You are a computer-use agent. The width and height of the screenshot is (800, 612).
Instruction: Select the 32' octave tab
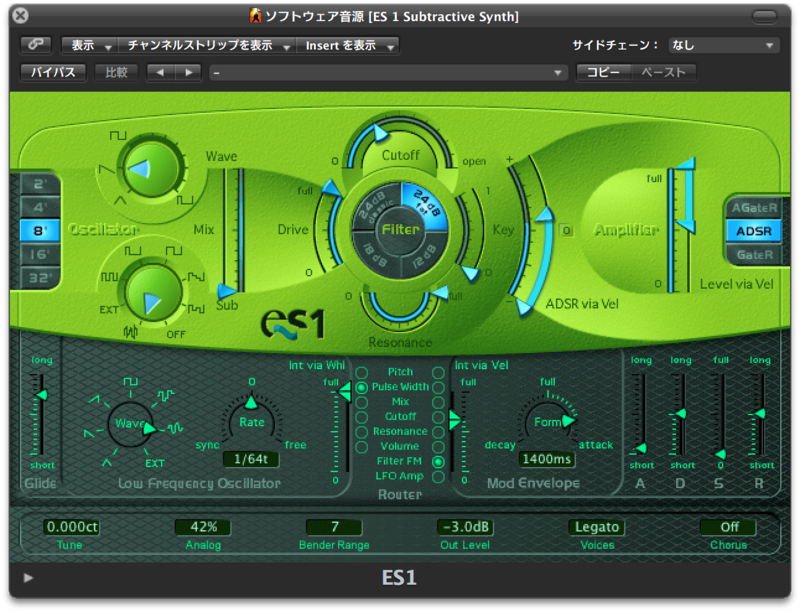click(x=40, y=278)
